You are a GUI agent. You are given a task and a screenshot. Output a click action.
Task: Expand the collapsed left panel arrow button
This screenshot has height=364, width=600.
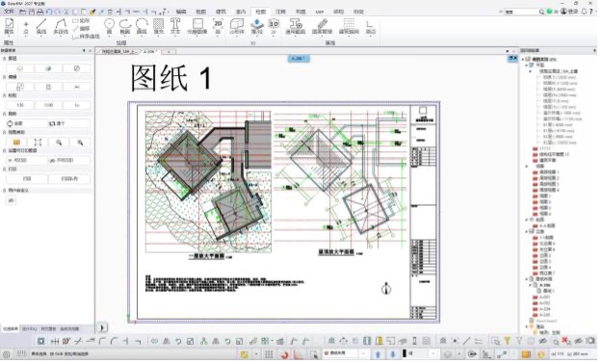[x=102, y=327]
